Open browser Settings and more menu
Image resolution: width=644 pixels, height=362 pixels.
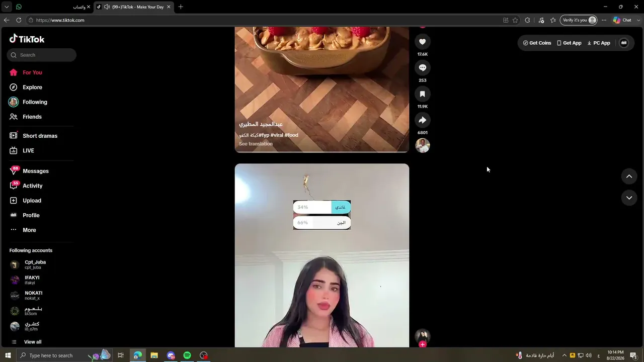(x=604, y=20)
